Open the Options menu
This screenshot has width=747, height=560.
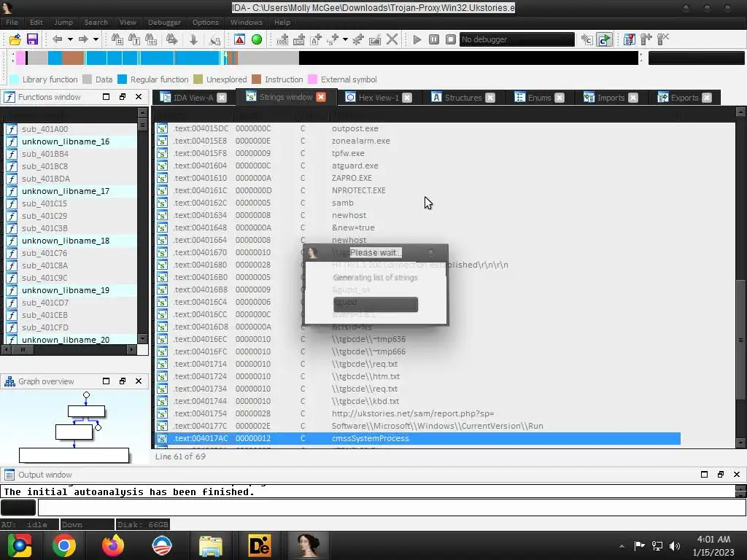point(206,23)
